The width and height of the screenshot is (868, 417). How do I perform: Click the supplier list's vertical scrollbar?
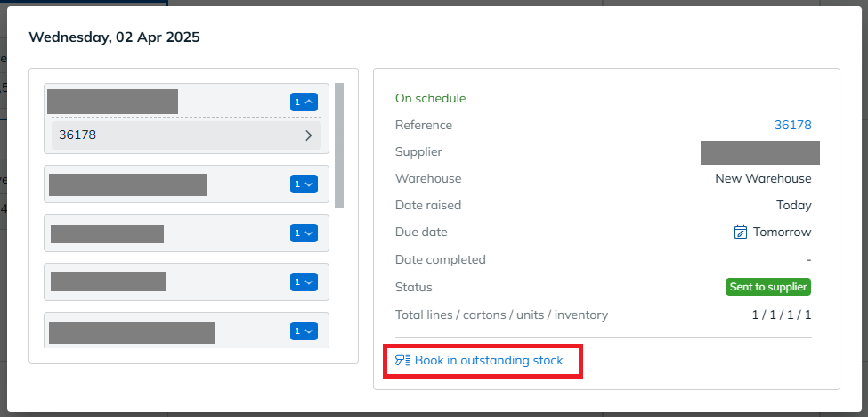pyautogui.click(x=339, y=145)
